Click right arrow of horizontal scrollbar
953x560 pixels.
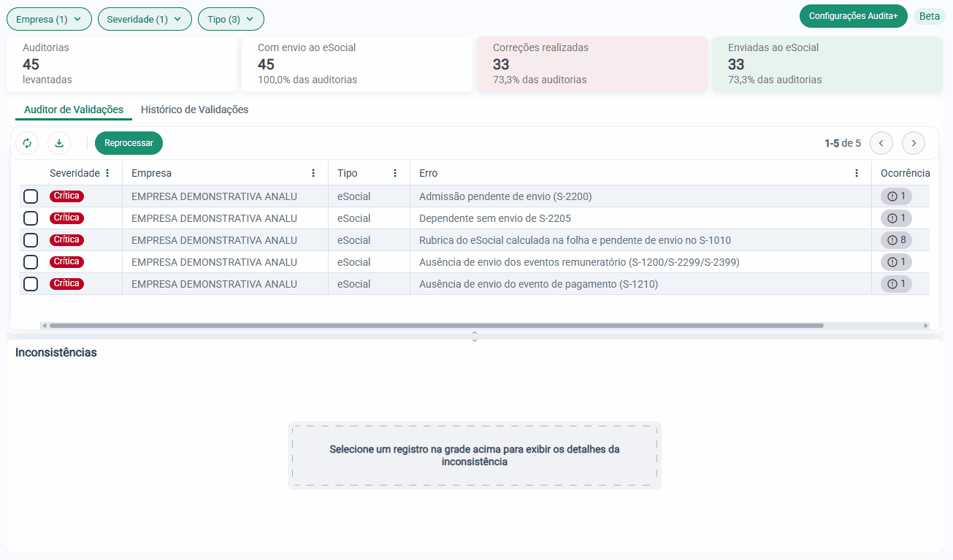click(926, 326)
